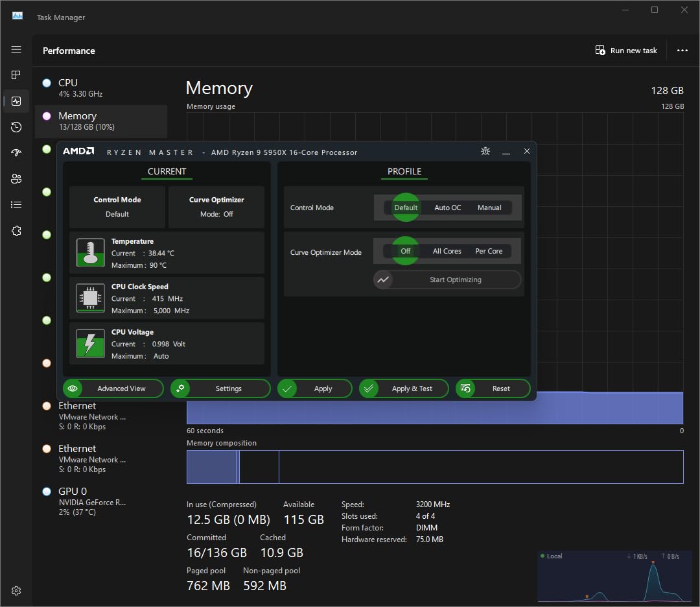The image size is (700, 607).
Task: Open Task Manager settings gear
Action: pos(16,591)
